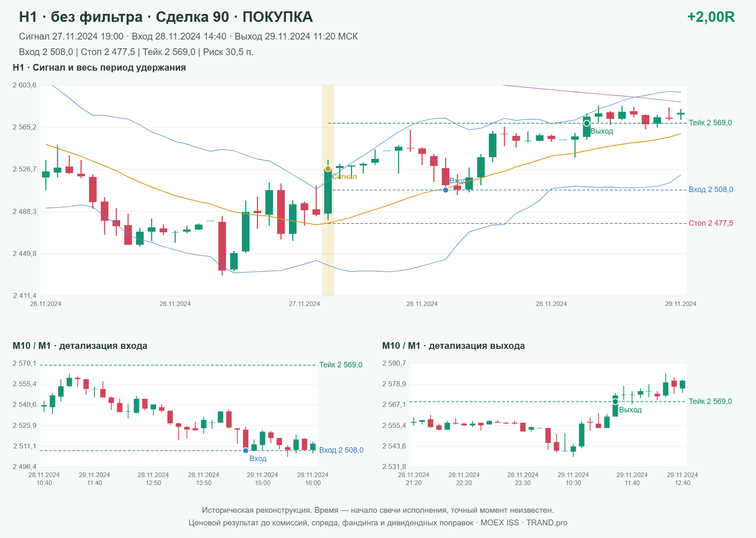Click the blue entry marker dot on H1 chart
This screenshot has height=538, width=756.
[446, 190]
